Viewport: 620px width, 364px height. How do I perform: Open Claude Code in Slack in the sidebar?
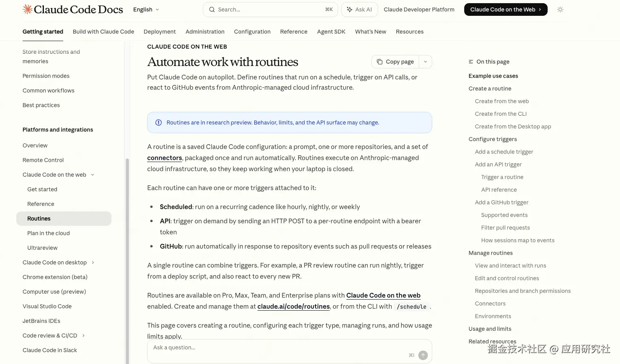click(x=50, y=350)
